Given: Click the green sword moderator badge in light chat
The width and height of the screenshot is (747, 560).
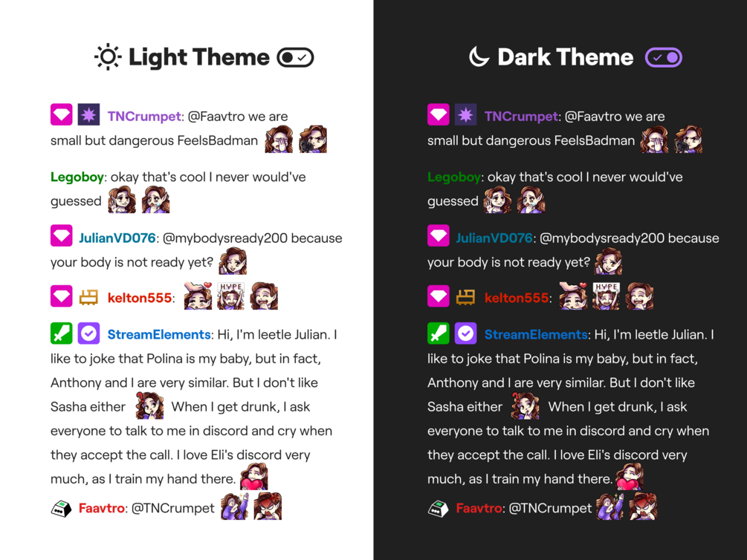Looking at the screenshot, I should [x=62, y=333].
